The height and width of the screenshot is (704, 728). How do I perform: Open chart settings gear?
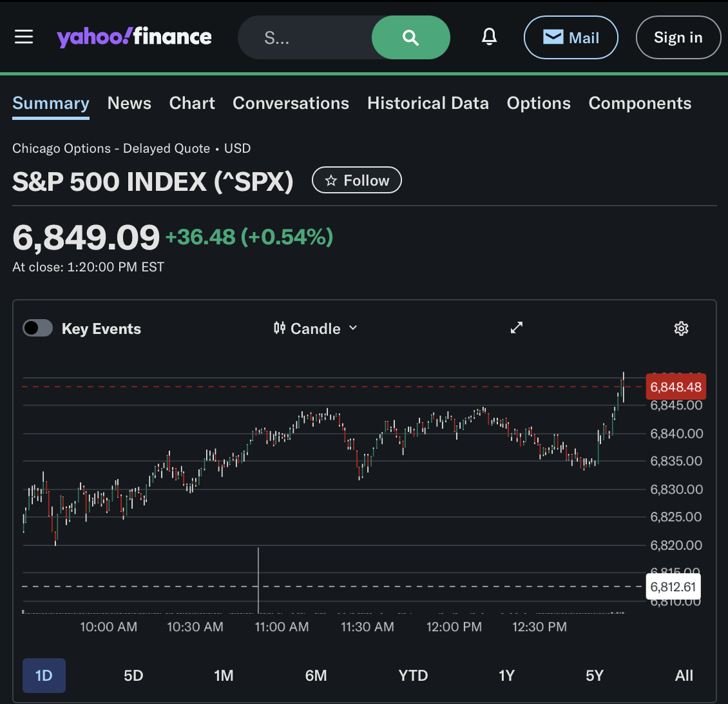(x=681, y=329)
